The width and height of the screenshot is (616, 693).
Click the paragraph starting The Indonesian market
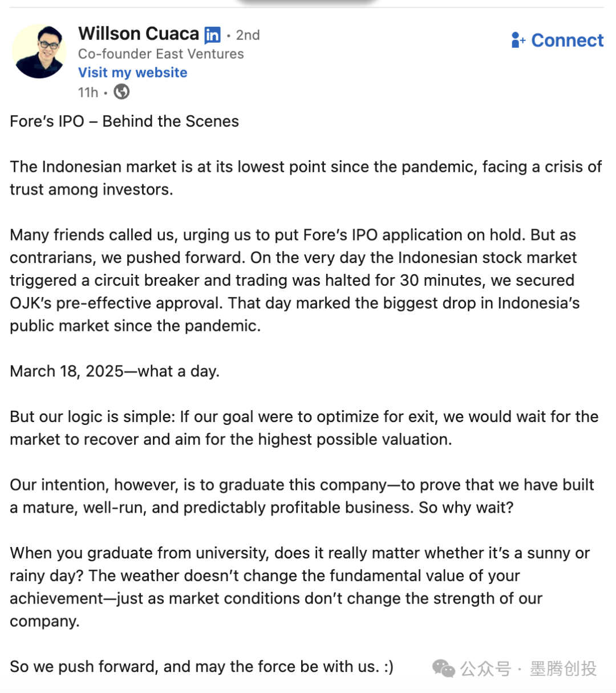tap(306, 178)
